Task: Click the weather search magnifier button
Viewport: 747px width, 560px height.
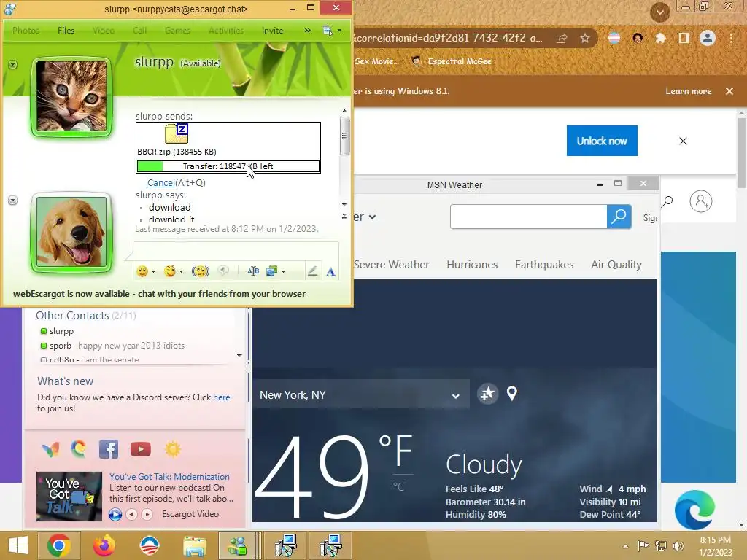Action: point(619,217)
